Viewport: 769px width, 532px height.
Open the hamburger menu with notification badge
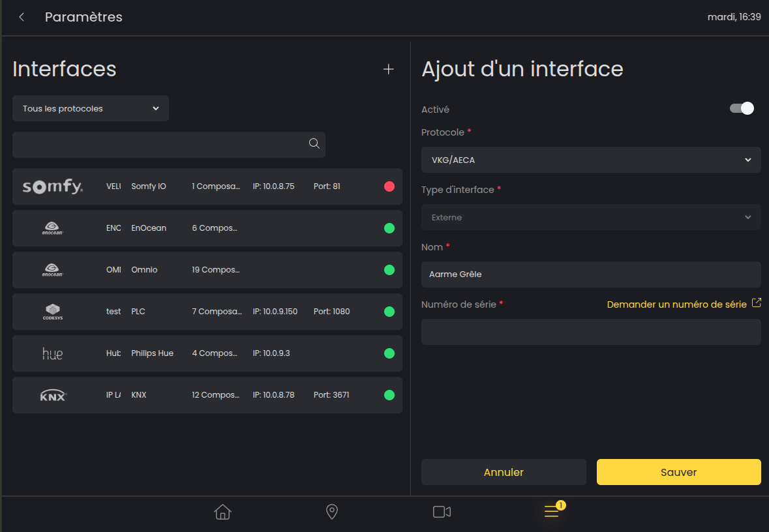(552, 512)
